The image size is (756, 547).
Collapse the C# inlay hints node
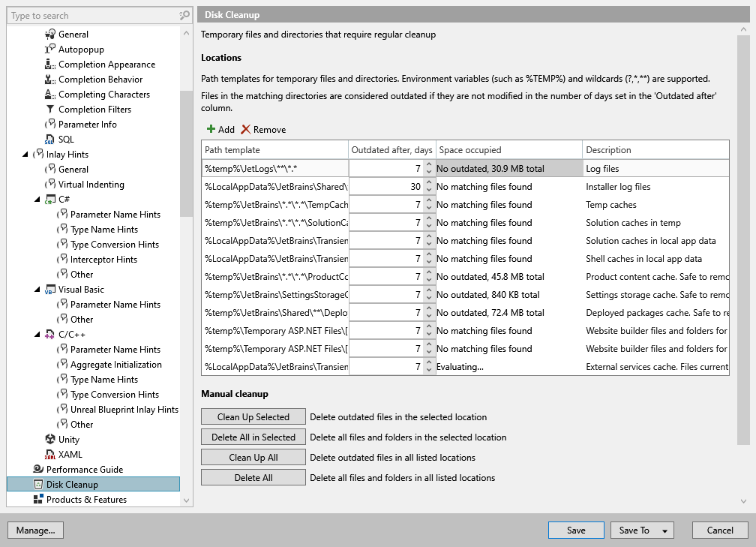point(38,200)
